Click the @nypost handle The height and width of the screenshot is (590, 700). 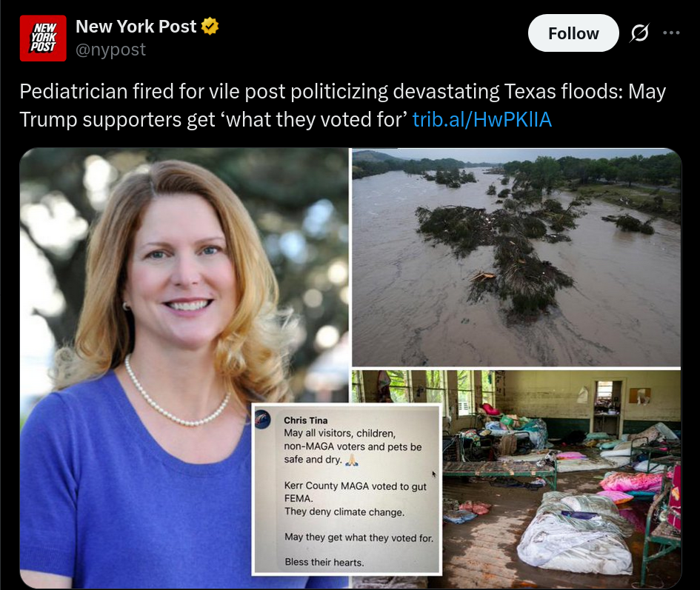point(110,50)
